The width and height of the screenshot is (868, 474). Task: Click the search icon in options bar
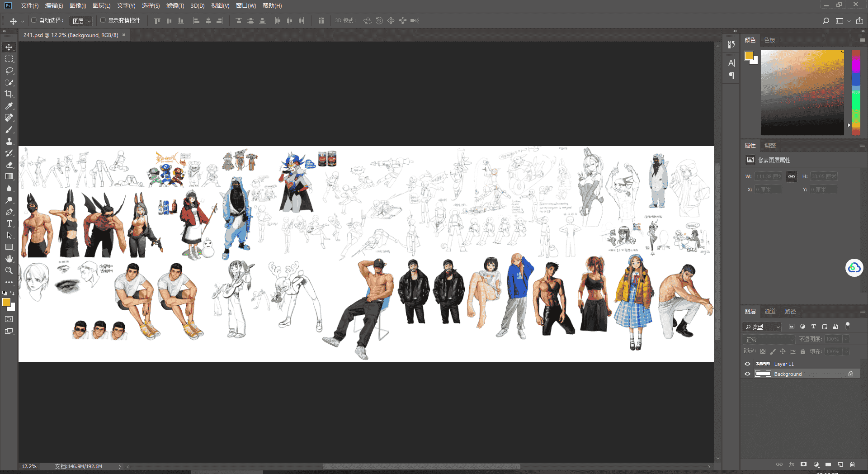[x=826, y=21]
